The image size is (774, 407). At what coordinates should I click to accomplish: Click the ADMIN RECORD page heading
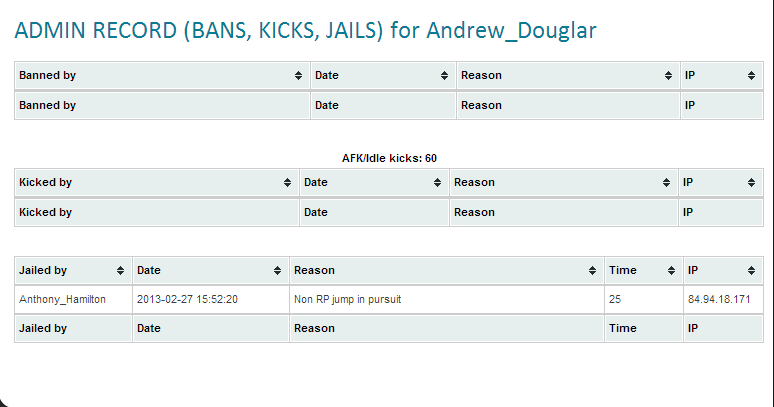click(305, 31)
